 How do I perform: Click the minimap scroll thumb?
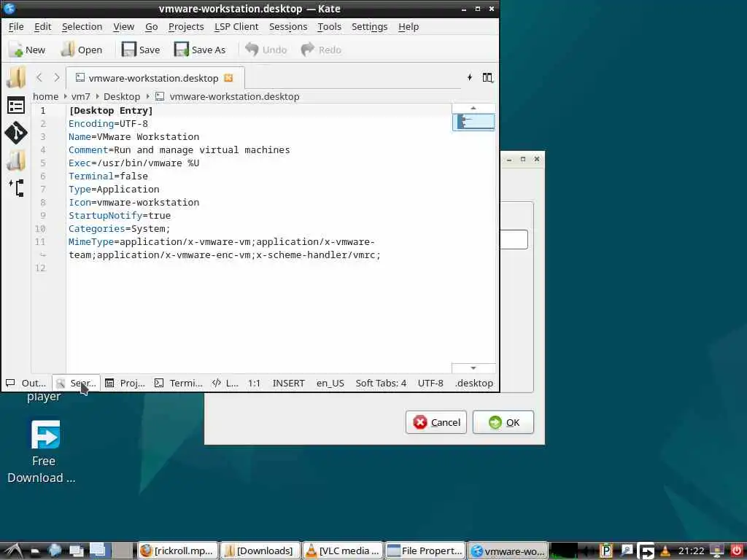point(473,122)
